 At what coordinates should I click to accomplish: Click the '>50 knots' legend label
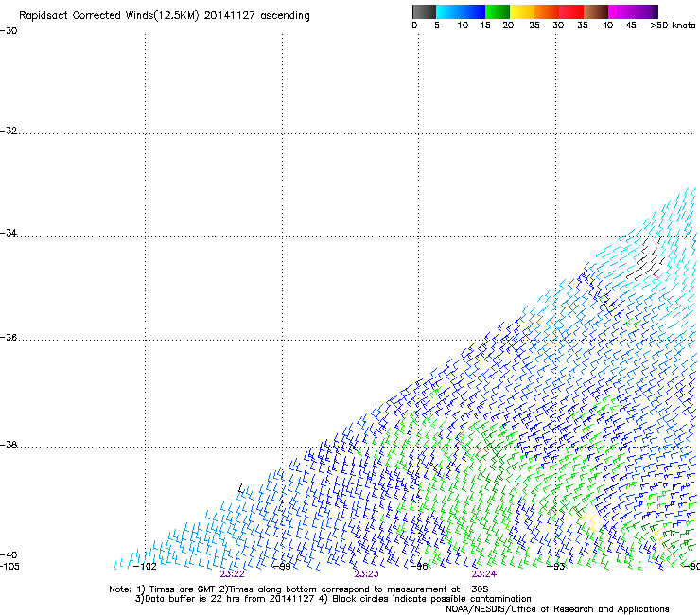[673, 26]
